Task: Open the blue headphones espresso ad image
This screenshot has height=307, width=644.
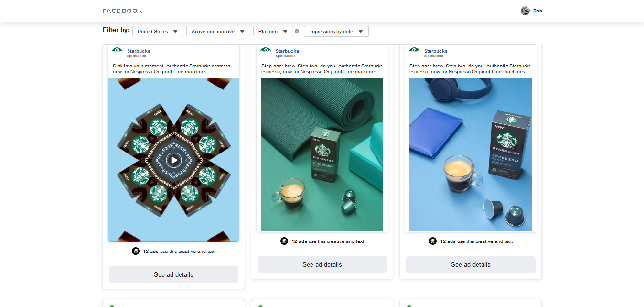Action: 471,154
